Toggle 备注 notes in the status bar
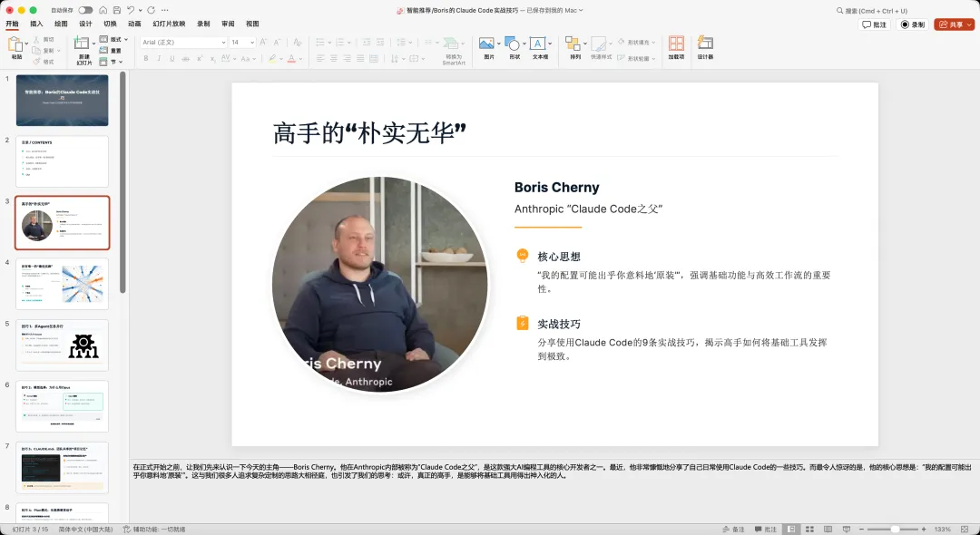980x535 pixels. click(x=734, y=530)
